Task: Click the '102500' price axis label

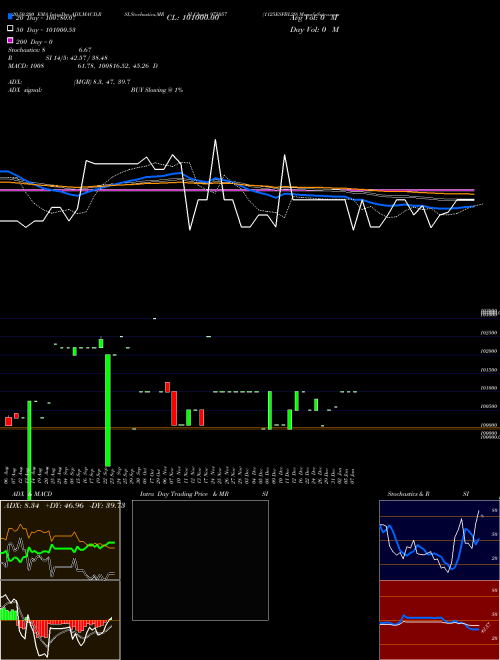Action: coord(489,333)
